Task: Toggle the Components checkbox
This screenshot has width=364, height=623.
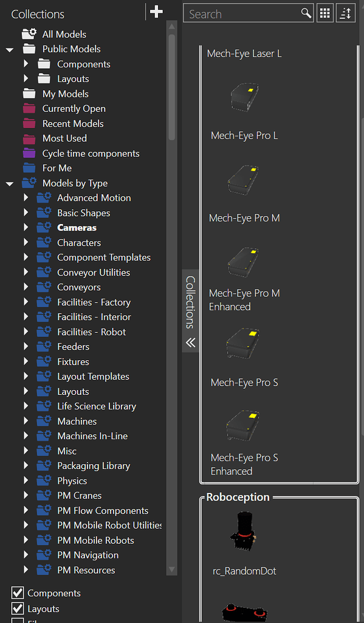Action: click(x=18, y=593)
